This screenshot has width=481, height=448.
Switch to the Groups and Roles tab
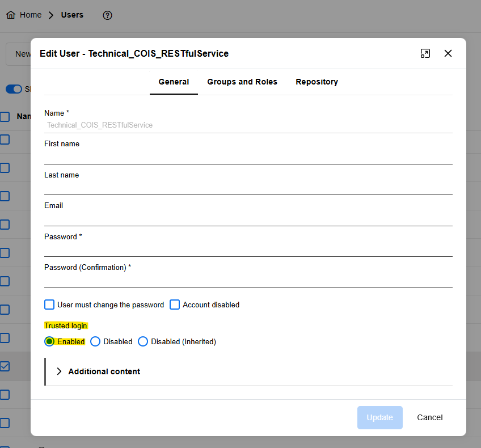242,82
